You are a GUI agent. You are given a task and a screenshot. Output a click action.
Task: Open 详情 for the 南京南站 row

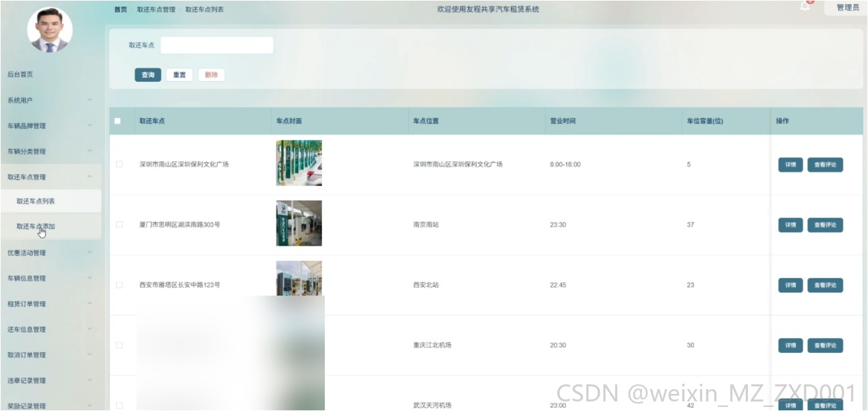(x=790, y=225)
